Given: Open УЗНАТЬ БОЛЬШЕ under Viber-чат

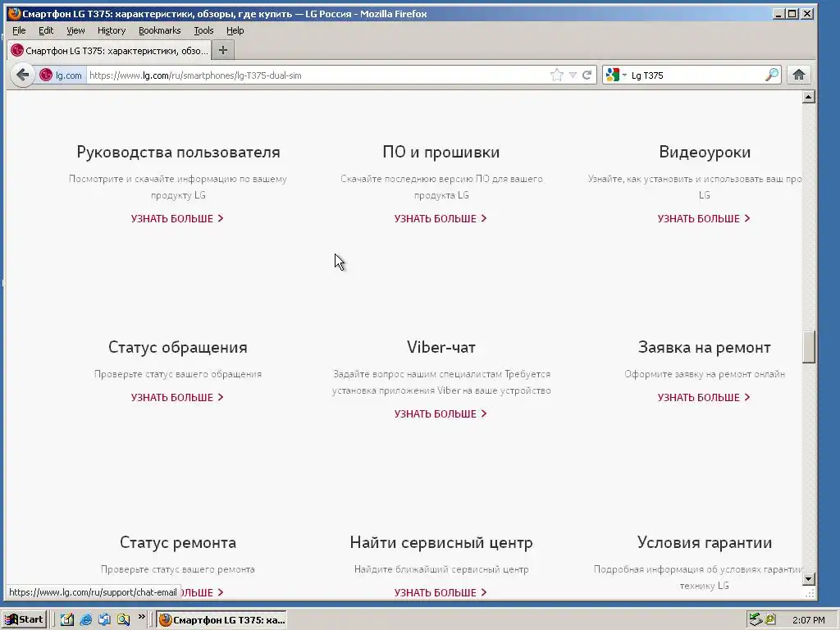Looking at the screenshot, I should click(x=441, y=413).
